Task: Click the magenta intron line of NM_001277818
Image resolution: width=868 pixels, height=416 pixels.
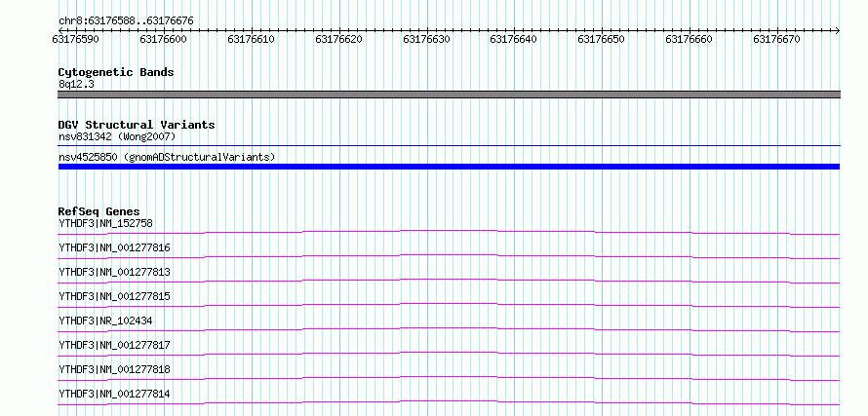Action: (x=449, y=377)
